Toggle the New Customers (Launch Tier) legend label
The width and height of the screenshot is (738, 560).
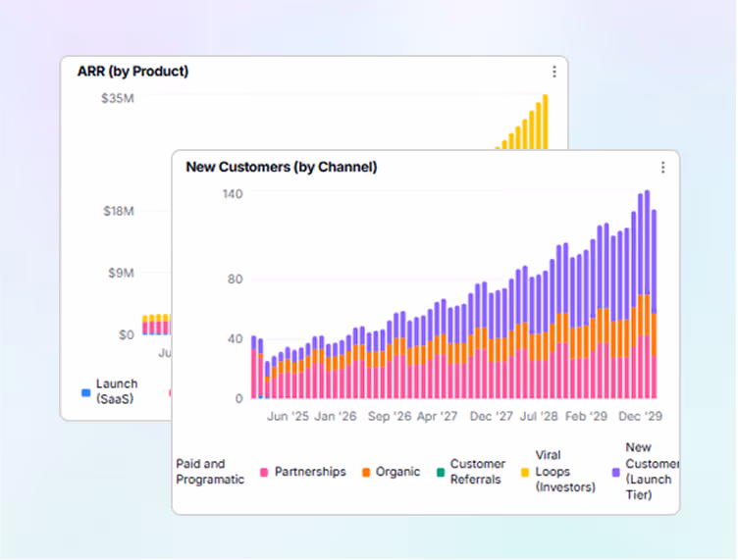pyautogui.click(x=653, y=472)
